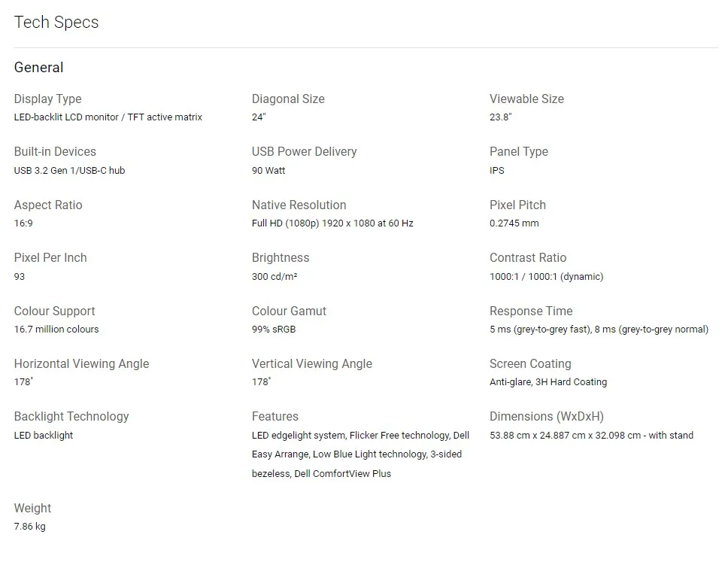Click the Tech Specs heading
728x562 pixels.
[x=56, y=23]
